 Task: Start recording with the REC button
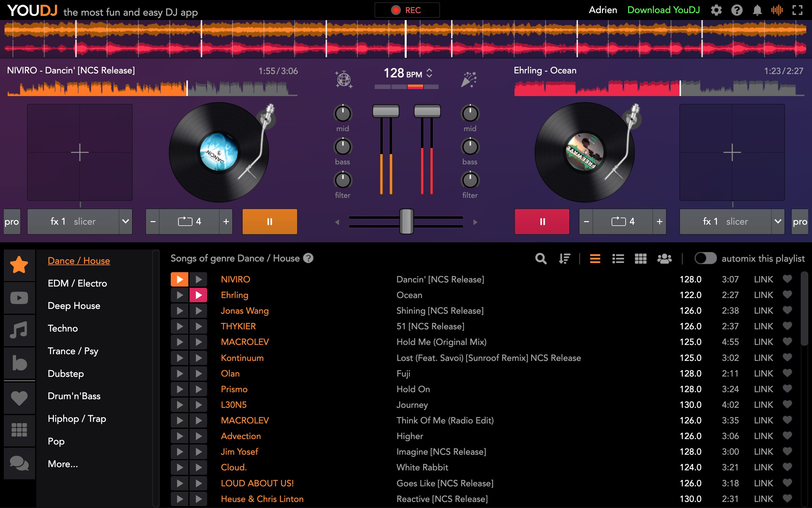(x=407, y=10)
